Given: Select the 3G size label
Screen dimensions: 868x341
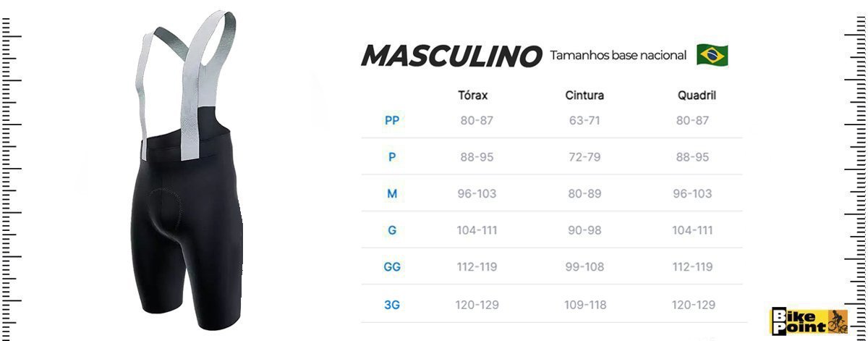Looking at the screenshot, I should 392,305.
